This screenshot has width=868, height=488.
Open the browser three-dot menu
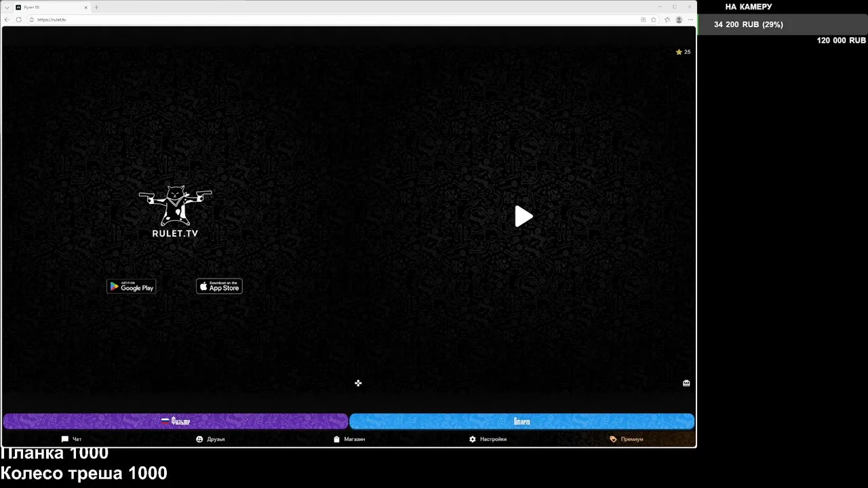(x=689, y=20)
